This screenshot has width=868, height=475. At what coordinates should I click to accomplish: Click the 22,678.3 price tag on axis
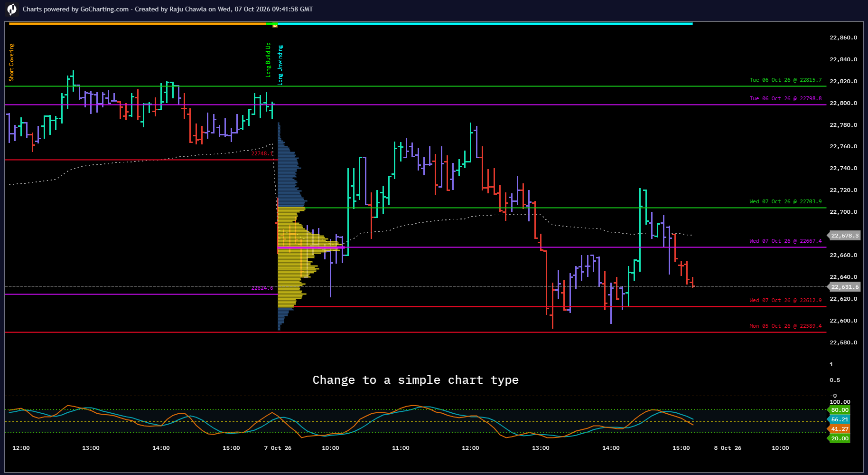[844, 236]
